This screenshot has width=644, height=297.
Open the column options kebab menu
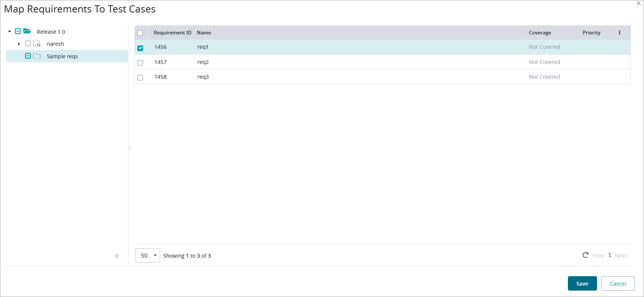pyautogui.click(x=619, y=33)
